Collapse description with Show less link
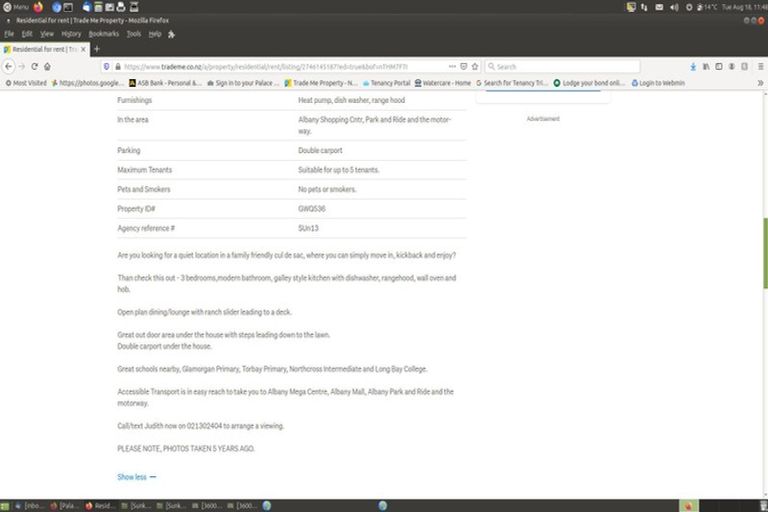Viewport: 768px width, 512px height. [136, 477]
